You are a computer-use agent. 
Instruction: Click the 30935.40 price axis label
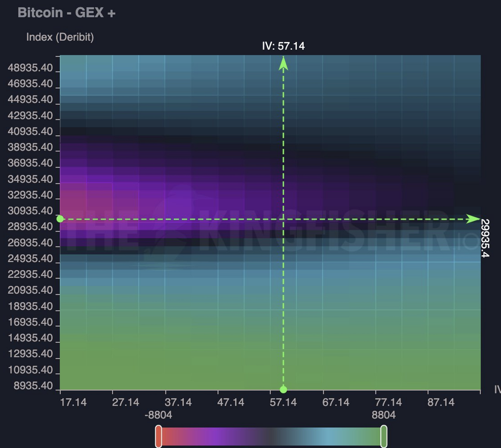(x=30, y=211)
